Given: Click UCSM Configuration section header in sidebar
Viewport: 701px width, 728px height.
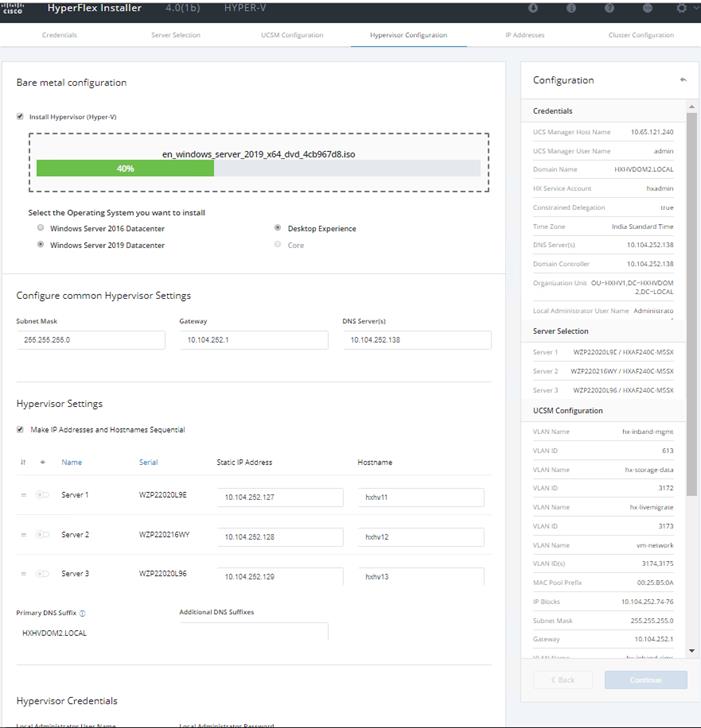Looking at the screenshot, I should click(603, 410).
